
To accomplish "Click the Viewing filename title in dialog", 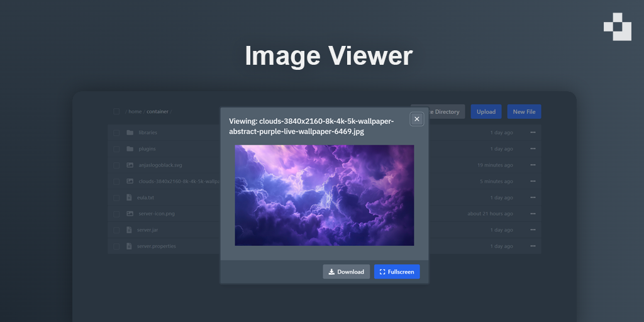I will pyautogui.click(x=311, y=126).
